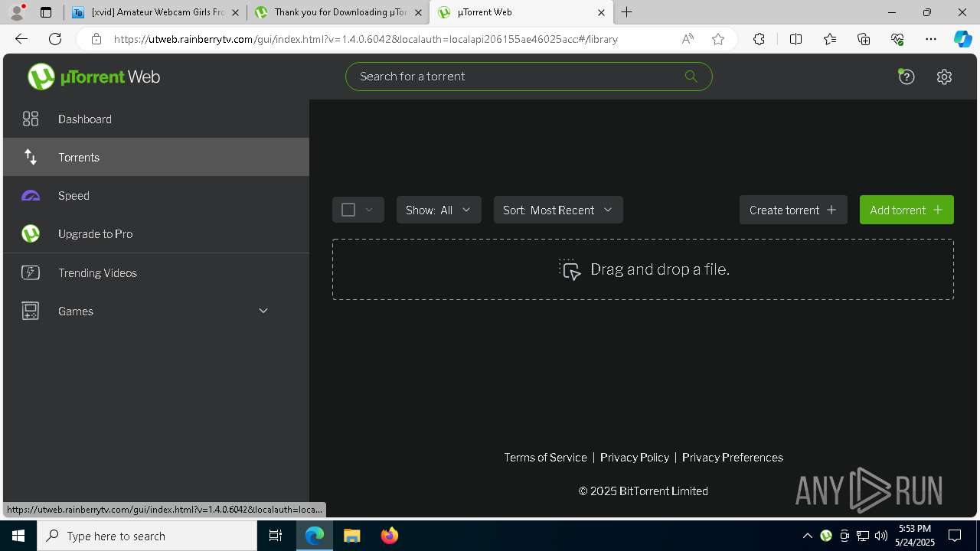Open the browser Settings and more menu
The width and height of the screenshot is (980, 551).
pos(931,39)
